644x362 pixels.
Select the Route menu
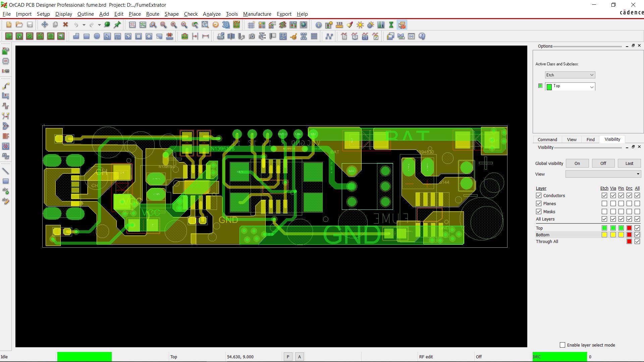[153, 14]
